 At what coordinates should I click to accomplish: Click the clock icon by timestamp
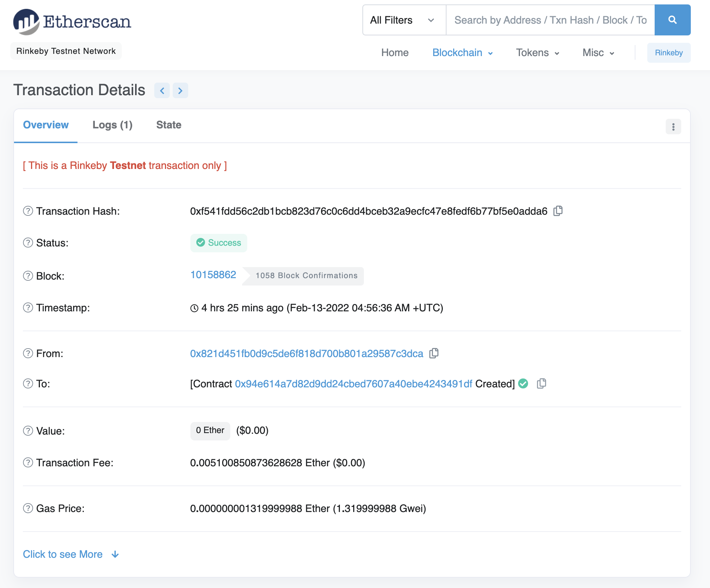click(194, 308)
